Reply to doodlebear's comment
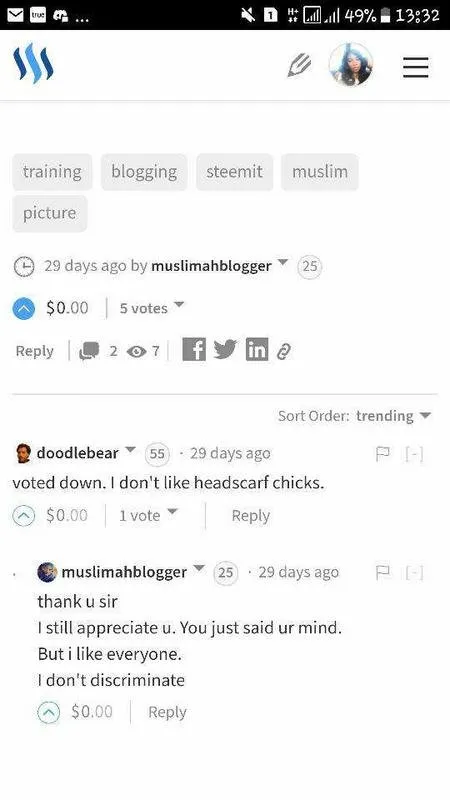The height and width of the screenshot is (800, 450). (x=251, y=516)
